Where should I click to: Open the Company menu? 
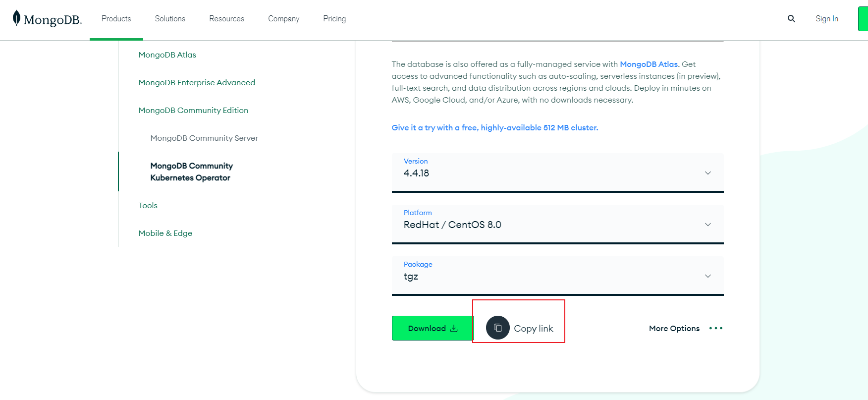point(284,19)
